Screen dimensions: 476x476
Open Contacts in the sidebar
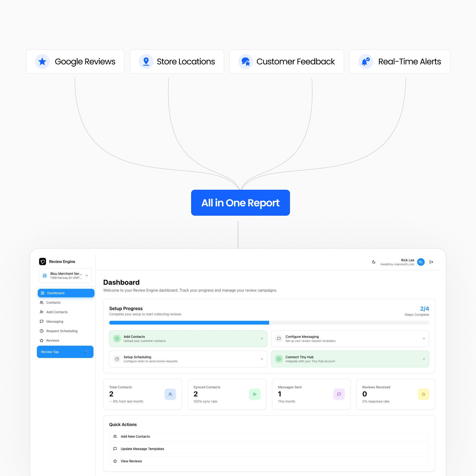tap(66, 303)
